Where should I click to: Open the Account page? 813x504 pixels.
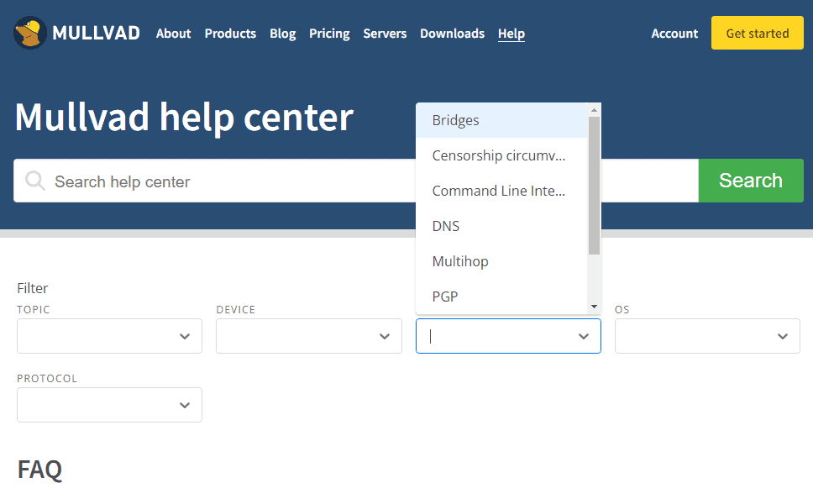[674, 34]
